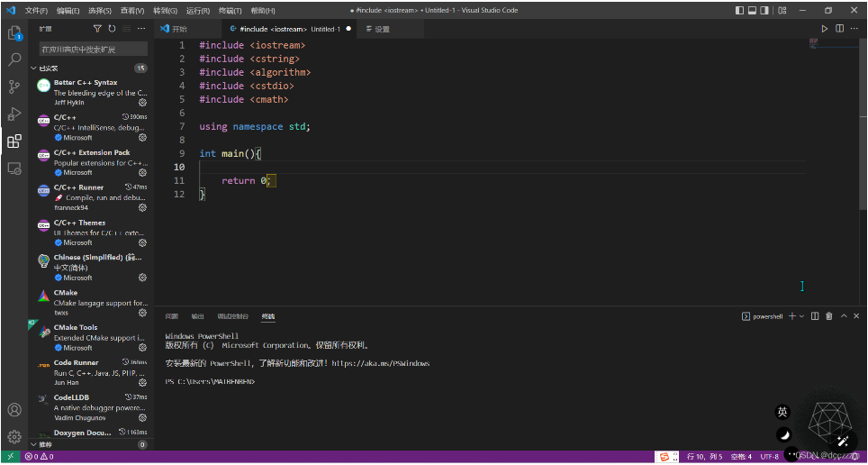Toggle secondary side bar visibility
Viewport: 868px width, 465px height.
765,11
